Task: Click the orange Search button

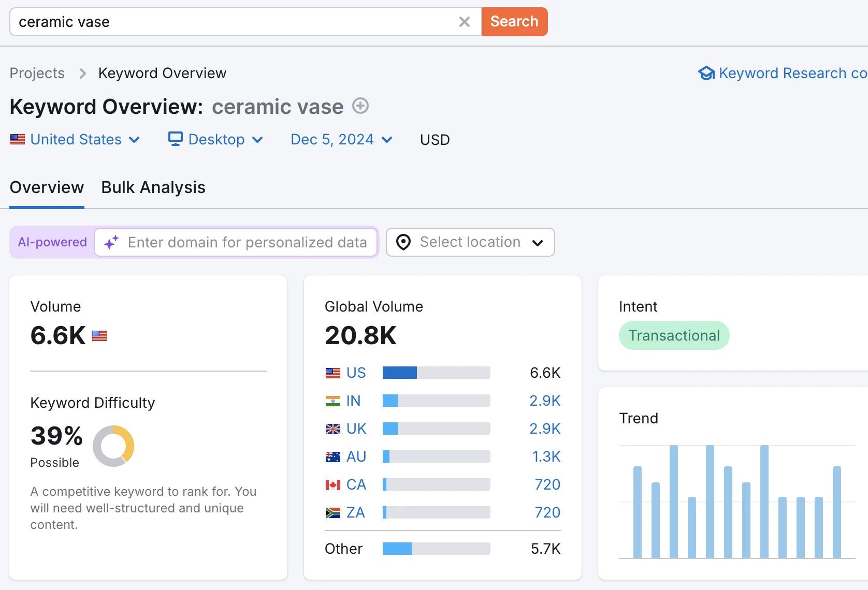Action: click(514, 22)
